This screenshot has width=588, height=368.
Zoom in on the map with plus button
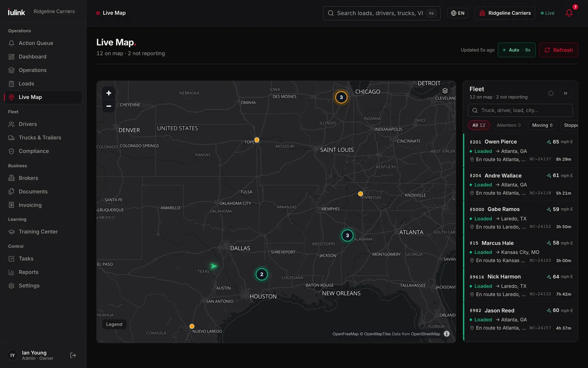point(109,93)
